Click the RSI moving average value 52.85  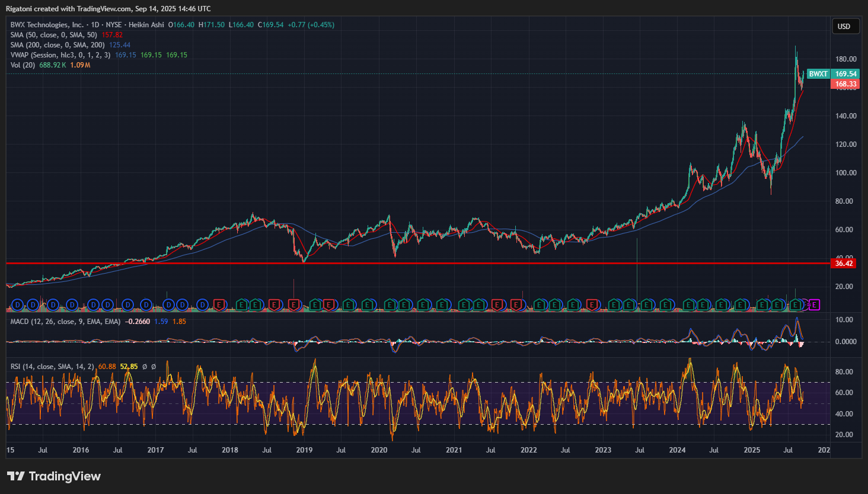pyautogui.click(x=129, y=367)
